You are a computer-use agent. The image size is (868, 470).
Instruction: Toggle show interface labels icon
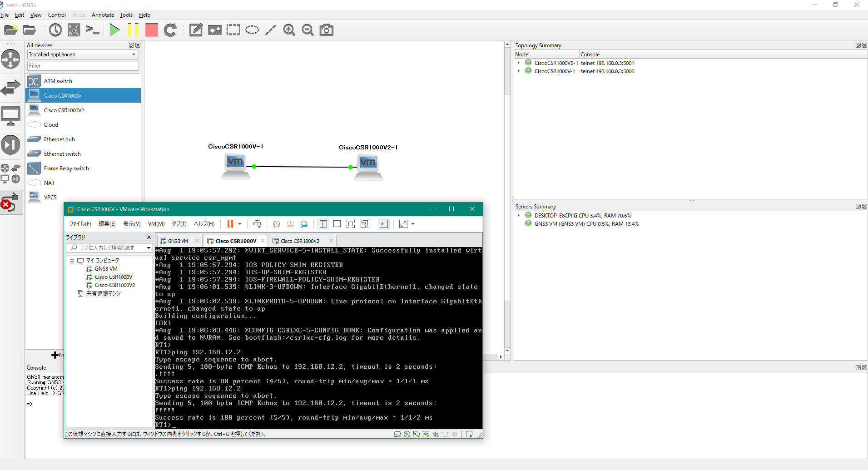[x=74, y=30]
